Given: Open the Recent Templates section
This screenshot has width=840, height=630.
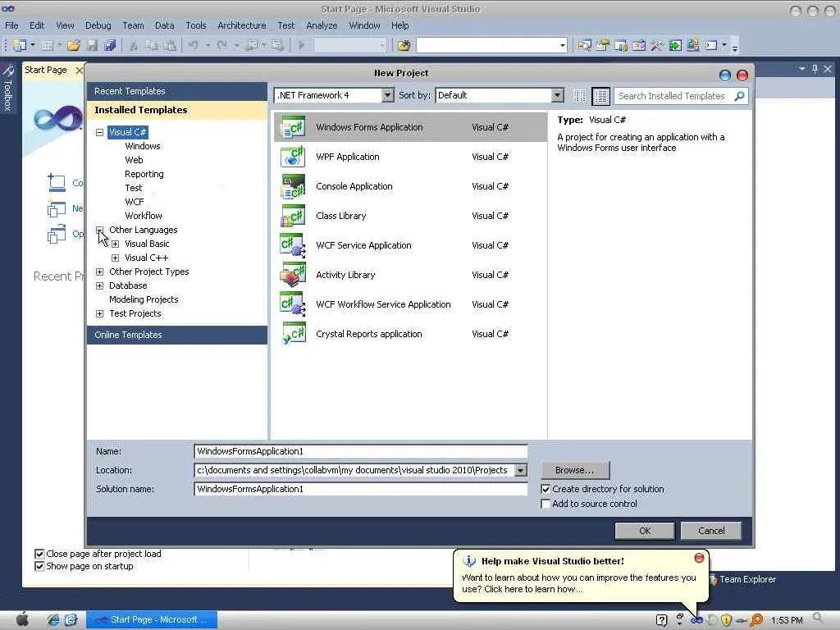Looking at the screenshot, I should pos(177,91).
